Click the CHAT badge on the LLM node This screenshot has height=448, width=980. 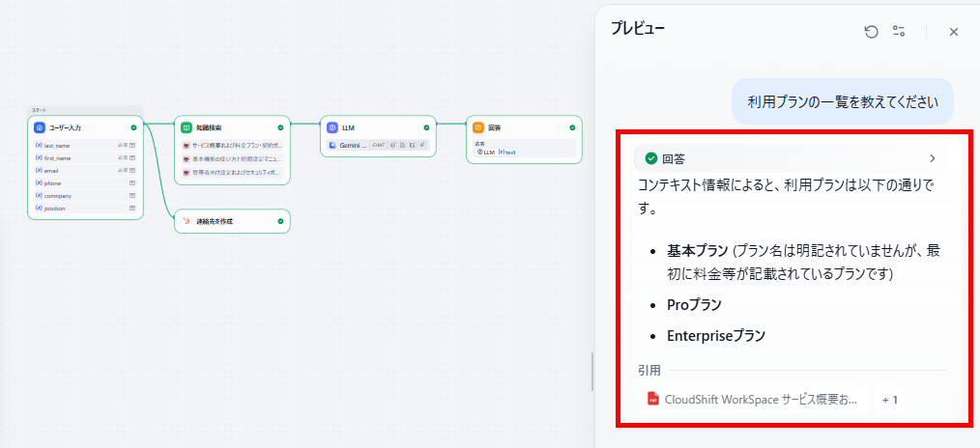coord(378,145)
